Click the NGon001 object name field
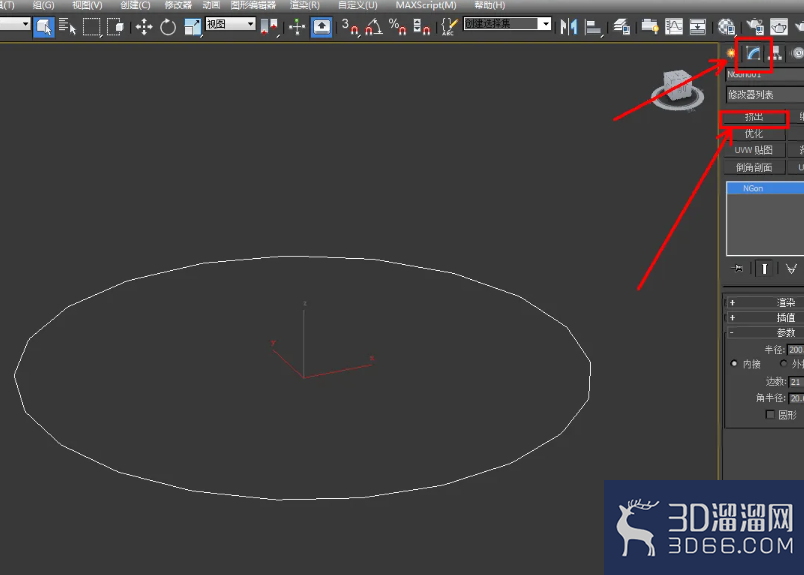804x575 pixels. tap(764, 75)
